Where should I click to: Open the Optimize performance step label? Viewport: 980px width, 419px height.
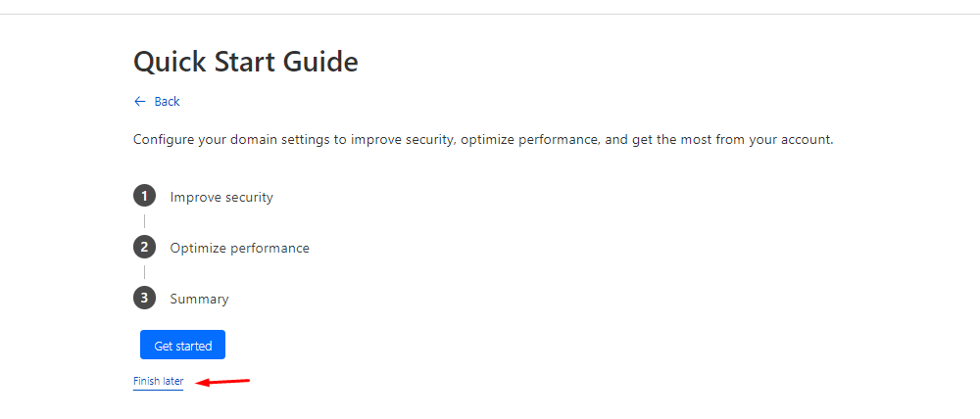click(x=239, y=248)
